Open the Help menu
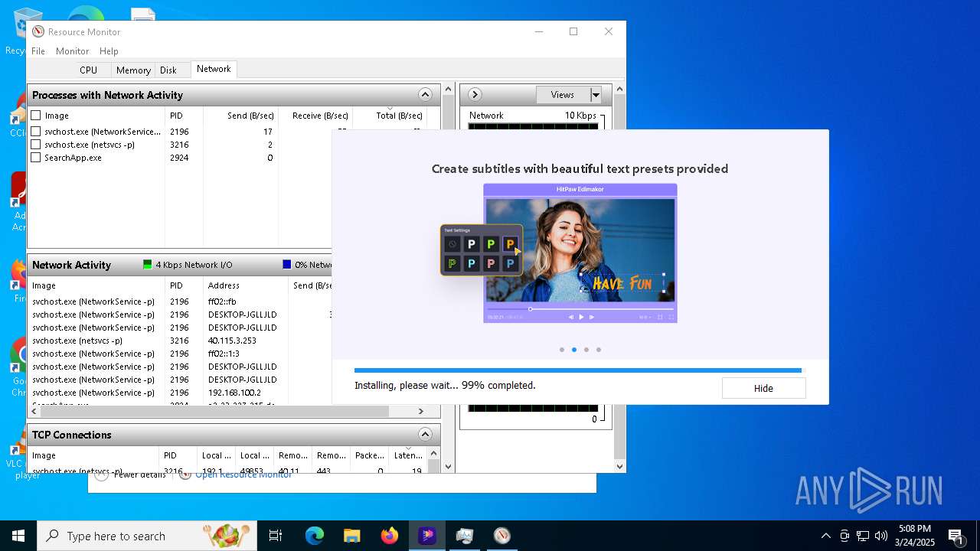Image resolution: width=980 pixels, height=551 pixels. pos(109,51)
